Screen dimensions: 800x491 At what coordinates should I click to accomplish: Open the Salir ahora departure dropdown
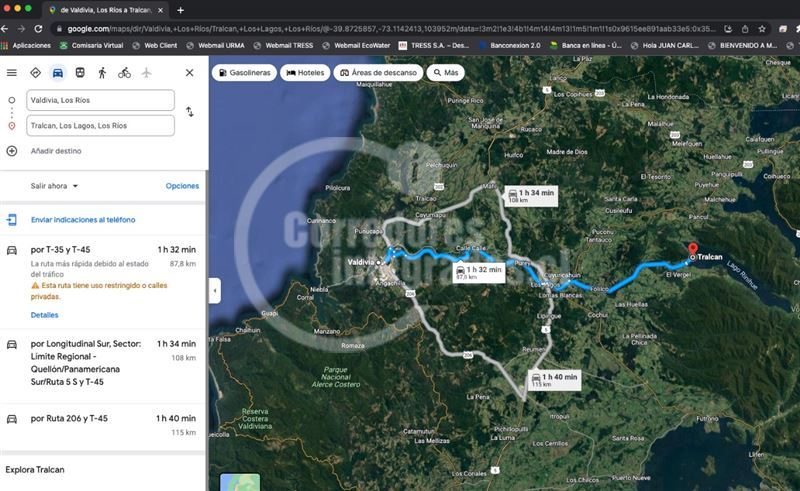pyautogui.click(x=54, y=186)
